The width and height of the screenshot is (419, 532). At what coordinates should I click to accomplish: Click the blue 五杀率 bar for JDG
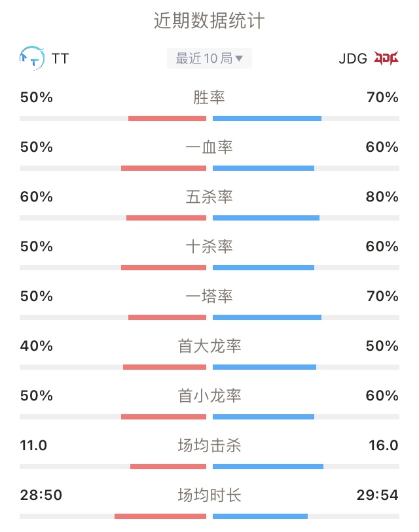coord(266,218)
